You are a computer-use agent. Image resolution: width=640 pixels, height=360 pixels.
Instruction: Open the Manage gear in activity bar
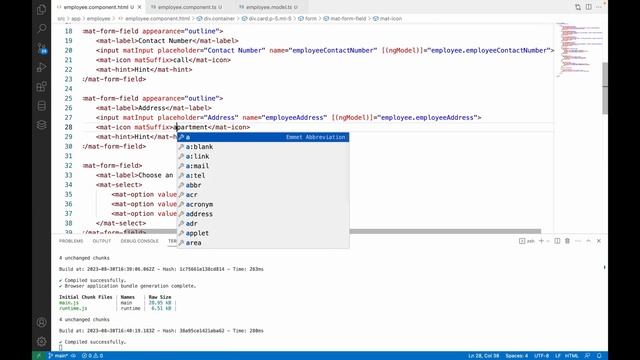tap(42, 341)
